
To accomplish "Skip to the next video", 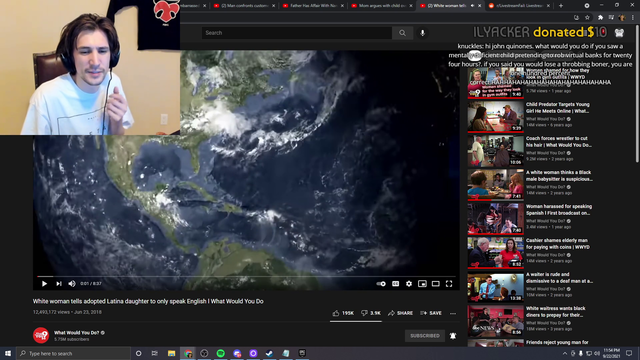I will tap(59, 284).
